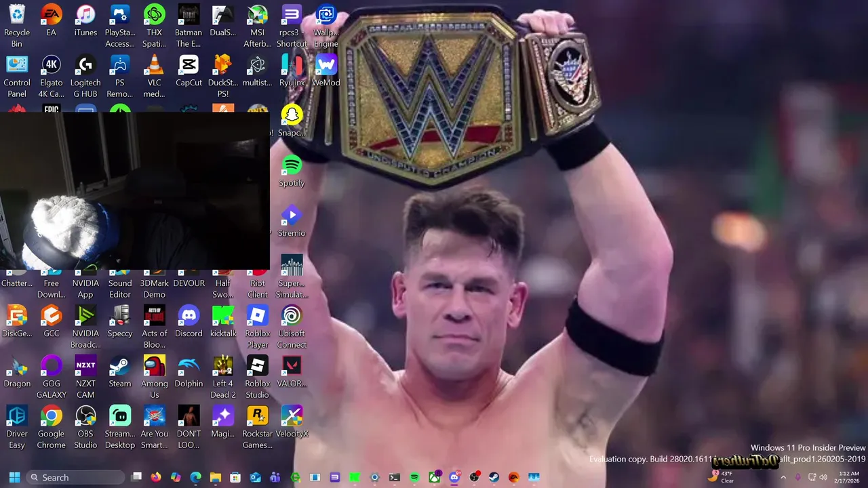This screenshot has width=868, height=488.
Task: Open the network tray icon
Action: click(x=812, y=477)
